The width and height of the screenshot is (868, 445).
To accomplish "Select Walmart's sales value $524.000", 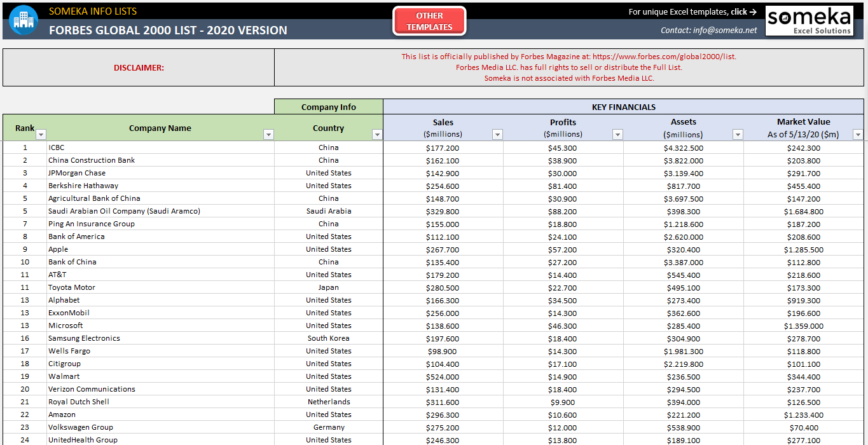I will click(443, 377).
